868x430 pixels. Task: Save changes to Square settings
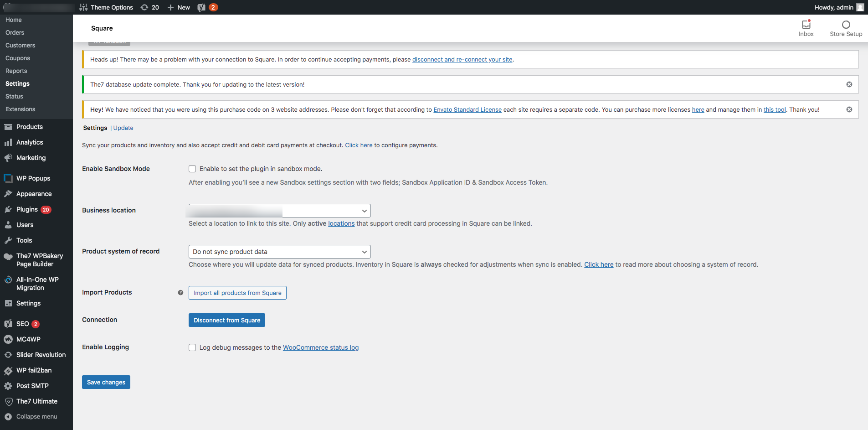click(106, 382)
